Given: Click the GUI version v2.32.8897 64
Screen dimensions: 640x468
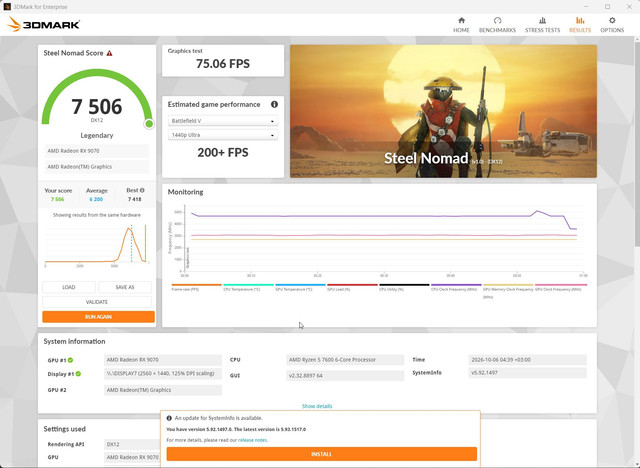Looking at the screenshot, I should (x=345, y=375).
